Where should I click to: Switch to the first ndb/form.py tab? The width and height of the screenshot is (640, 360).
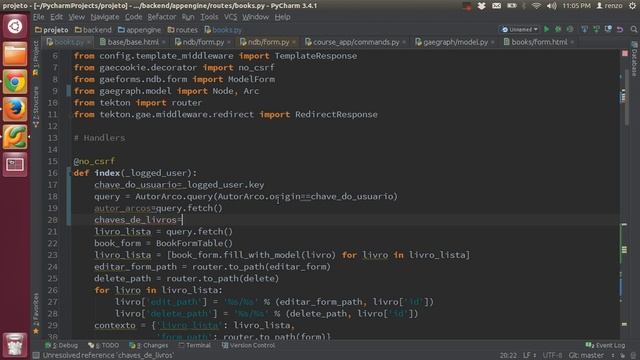pyautogui.click(x=203, y=42)
